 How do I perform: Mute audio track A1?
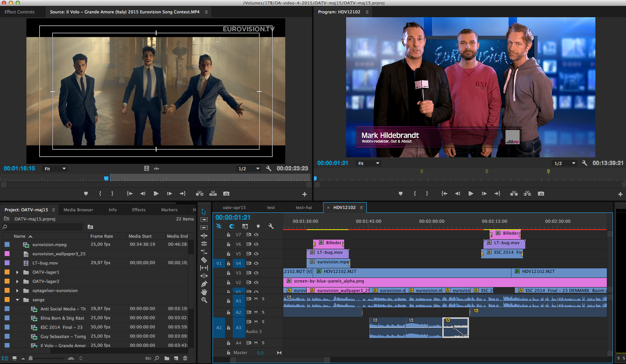click(256, 299)
